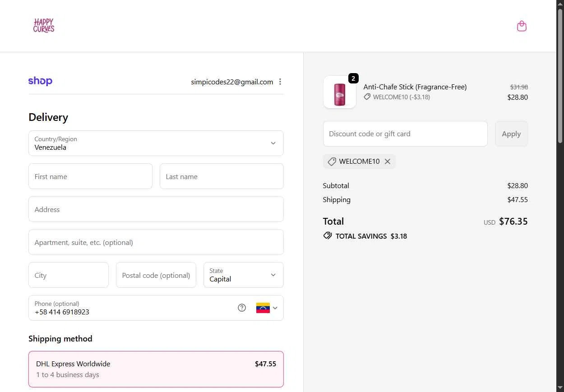Focus the City field
The image size is (564, 392).
click(x=69, y=275)
